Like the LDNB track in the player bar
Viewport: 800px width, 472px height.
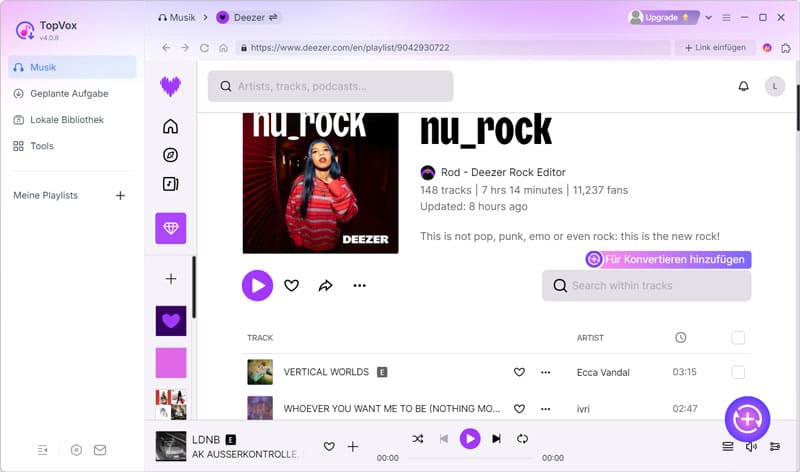(x=329, y=446)
